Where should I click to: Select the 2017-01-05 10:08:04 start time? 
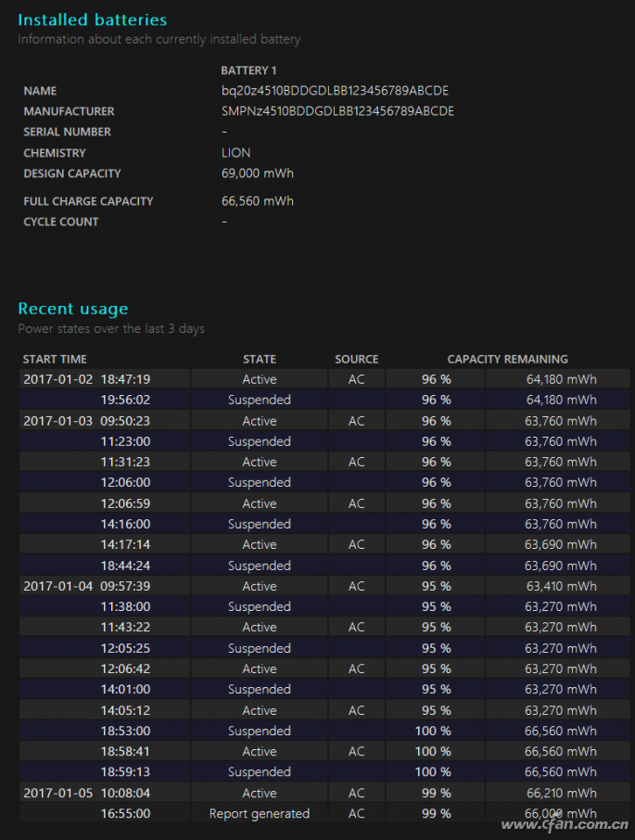point(87,793)
